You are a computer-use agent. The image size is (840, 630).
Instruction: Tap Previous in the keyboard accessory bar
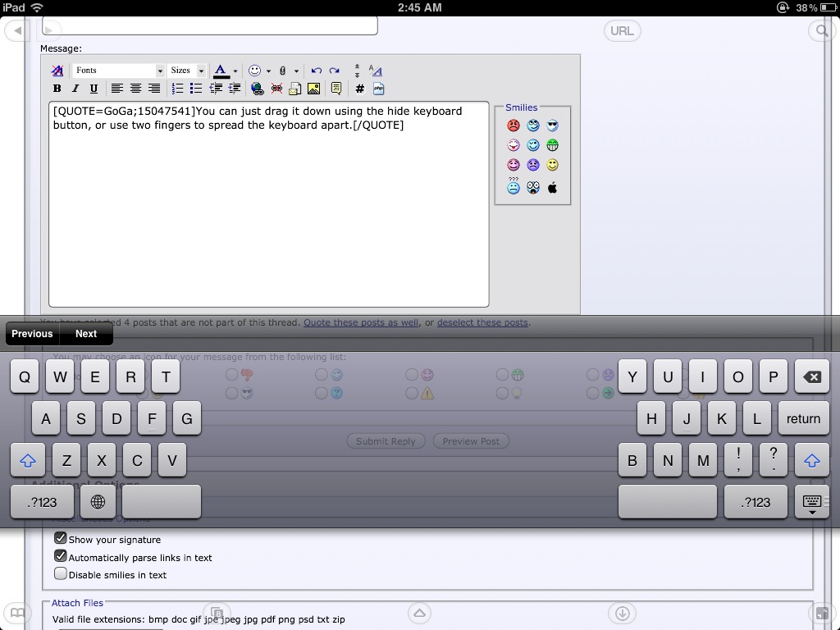(32, 334)
